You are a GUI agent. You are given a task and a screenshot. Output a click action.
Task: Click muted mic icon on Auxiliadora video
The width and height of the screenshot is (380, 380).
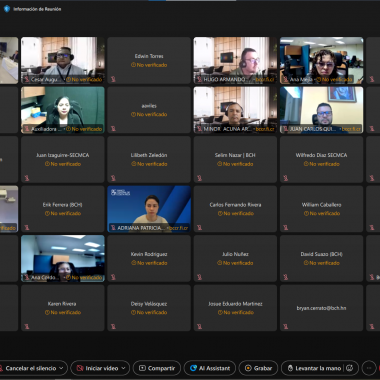27,129
